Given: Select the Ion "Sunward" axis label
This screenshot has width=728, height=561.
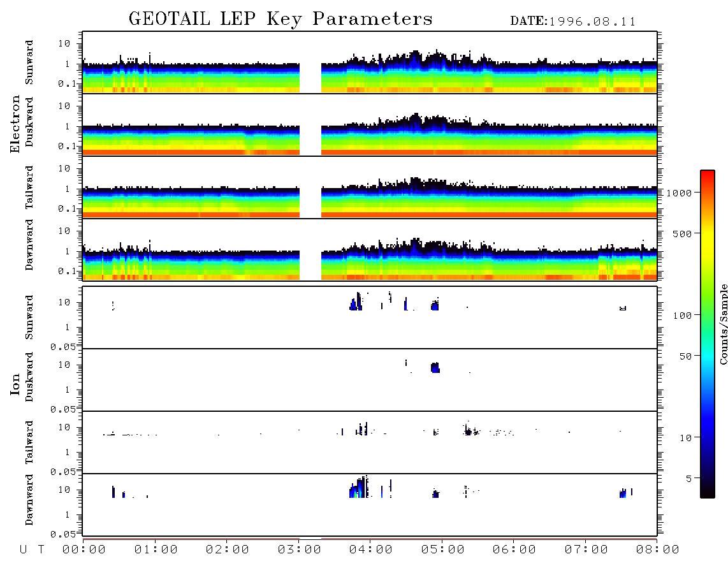Looking at the screenshot, I should (x=29, y=317).
